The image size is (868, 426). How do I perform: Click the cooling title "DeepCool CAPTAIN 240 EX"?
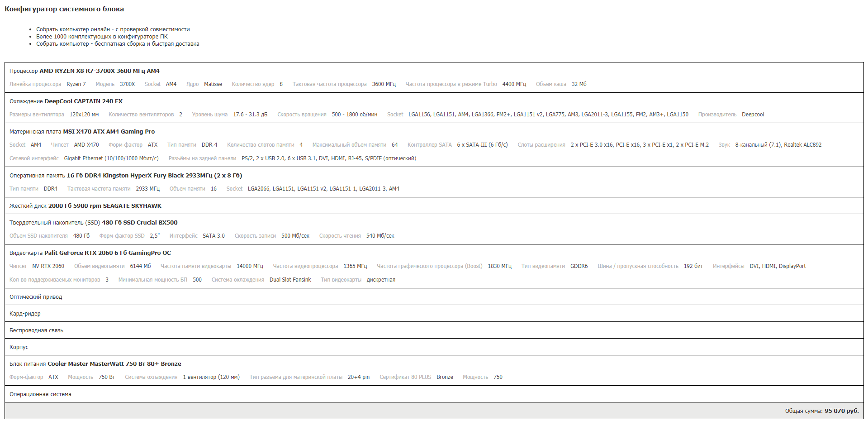pos(84,101)
